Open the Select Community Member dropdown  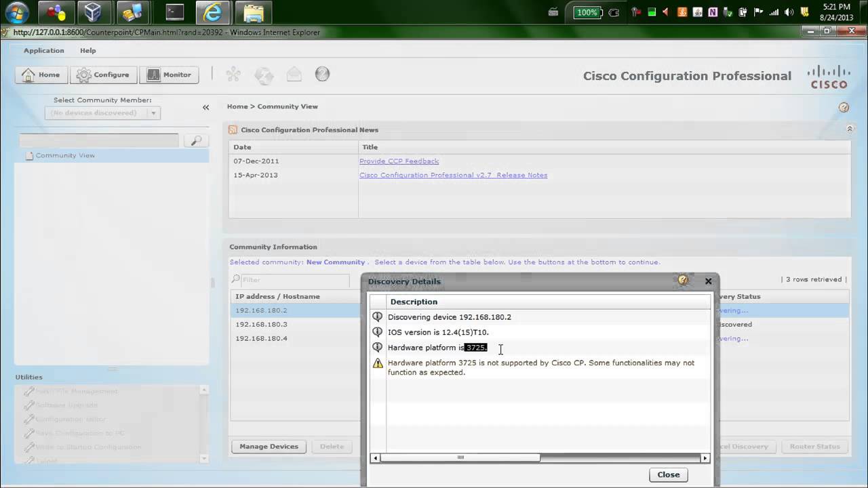102,113
